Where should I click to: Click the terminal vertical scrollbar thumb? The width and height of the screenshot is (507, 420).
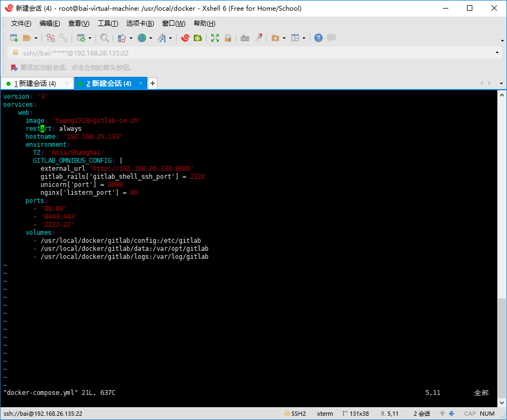(x=502, y=347)
